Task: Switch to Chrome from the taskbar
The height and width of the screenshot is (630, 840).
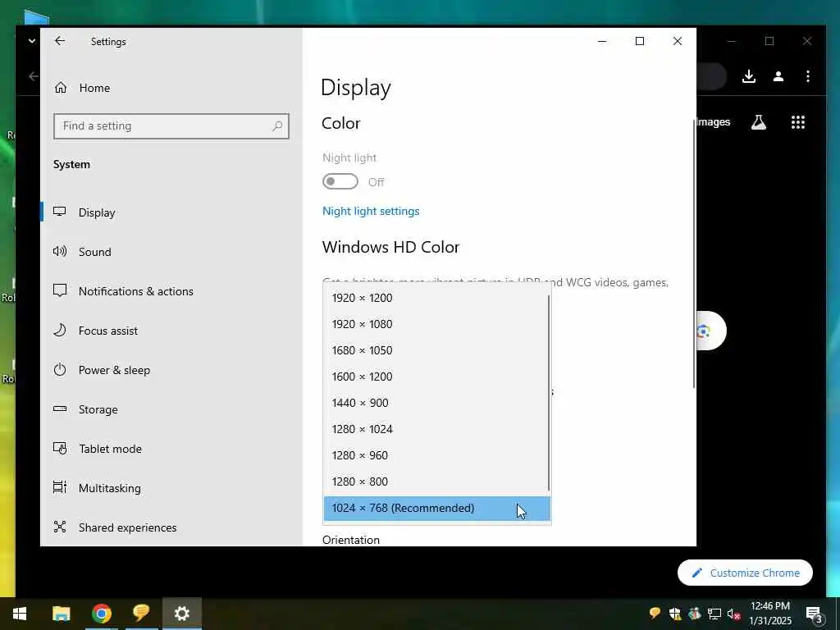Action: [x=101, y=614]
